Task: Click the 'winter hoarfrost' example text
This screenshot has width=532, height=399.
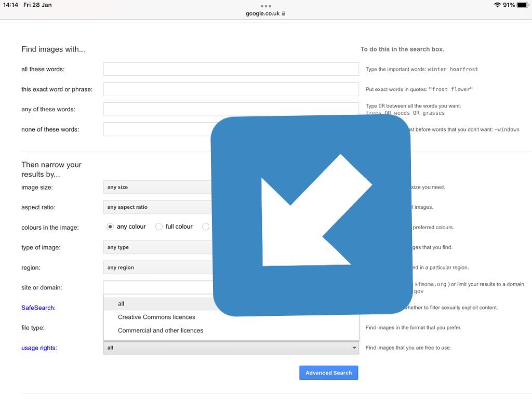Action: (x=453, y=69)
